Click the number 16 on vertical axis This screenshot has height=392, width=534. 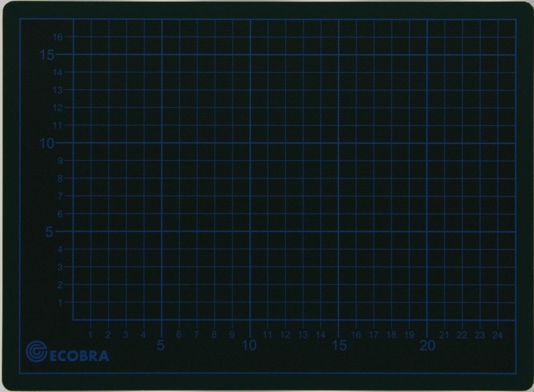point(57,37)
